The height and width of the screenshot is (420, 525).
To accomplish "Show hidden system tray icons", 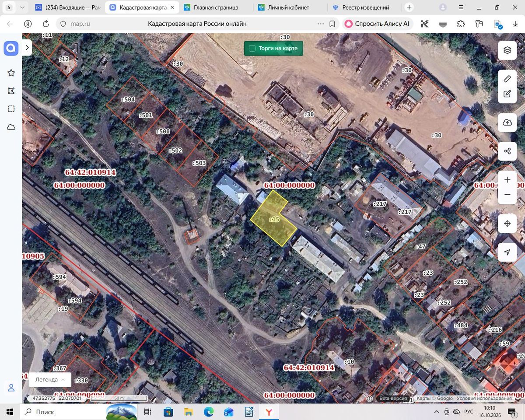I will pos(437,412).
